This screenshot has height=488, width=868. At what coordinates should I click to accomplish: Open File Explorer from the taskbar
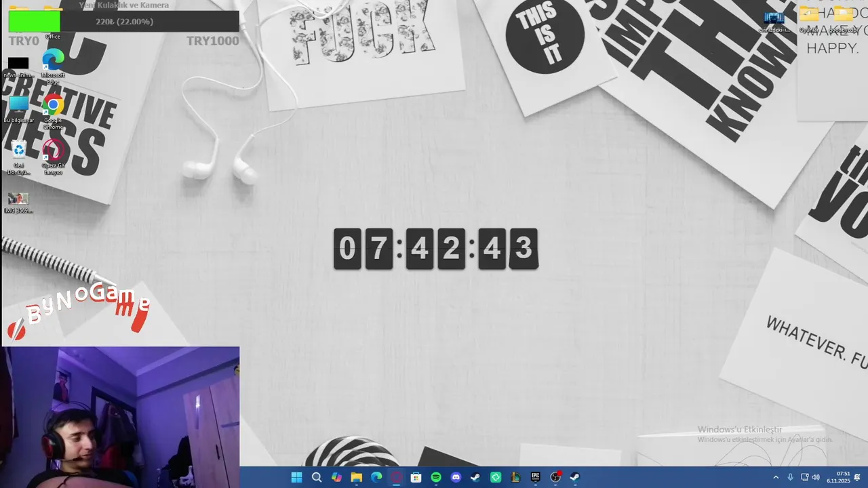tap(357, 477)
